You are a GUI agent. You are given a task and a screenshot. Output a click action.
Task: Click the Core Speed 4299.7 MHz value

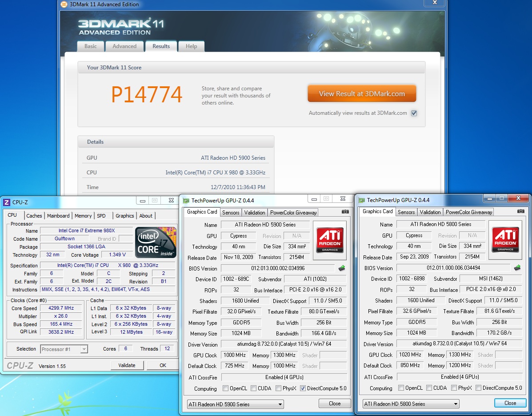61,308
